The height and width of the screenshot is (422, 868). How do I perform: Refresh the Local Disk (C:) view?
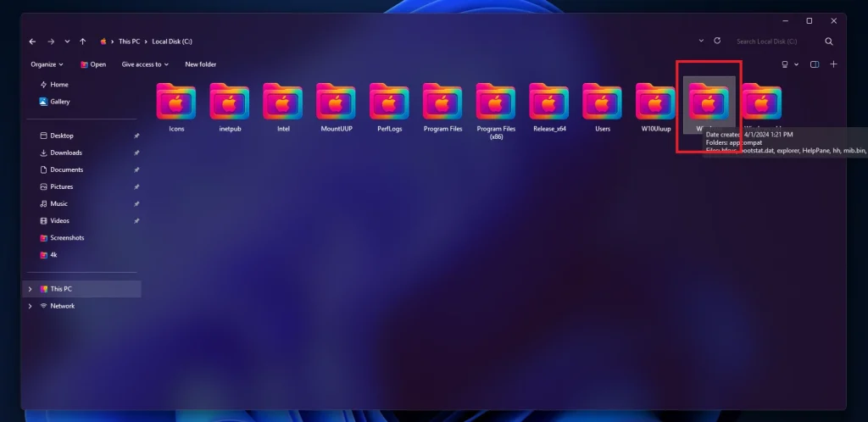point(717,41)
